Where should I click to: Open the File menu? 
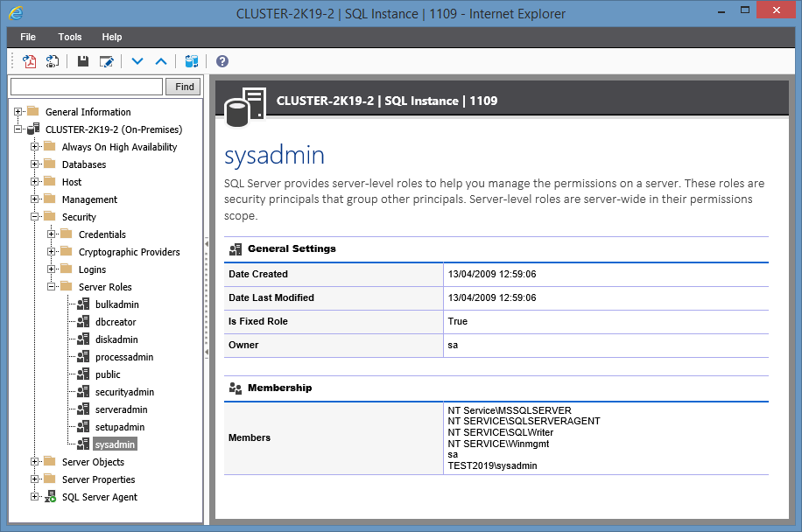click(x=27, y=37)
